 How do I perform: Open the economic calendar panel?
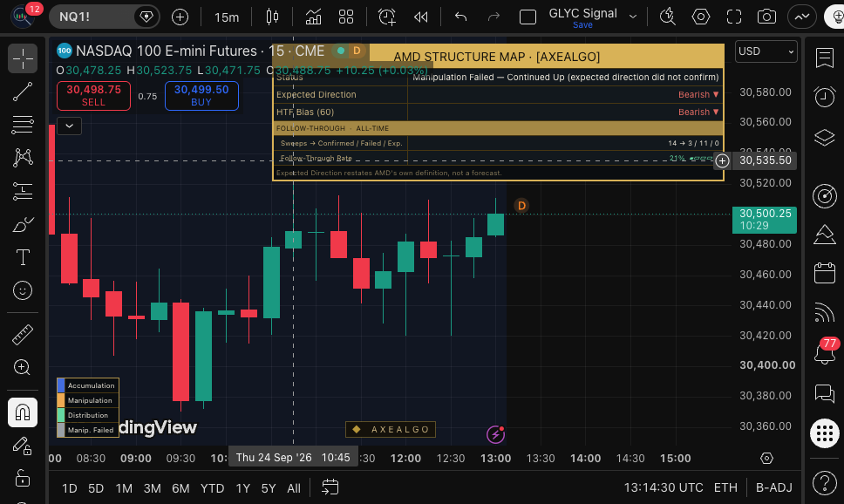pos(824,273)
